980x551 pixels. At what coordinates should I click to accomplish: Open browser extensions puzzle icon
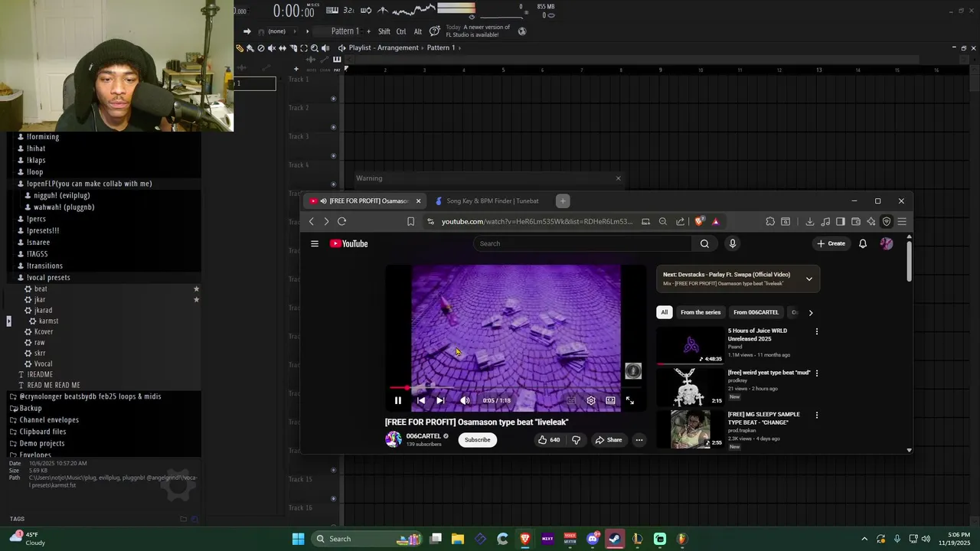(770, 221)
